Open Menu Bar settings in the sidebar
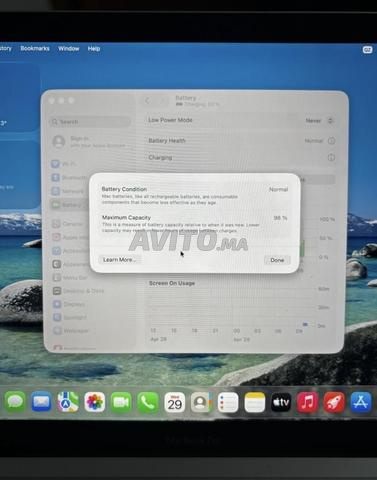 tap(70, 277)
